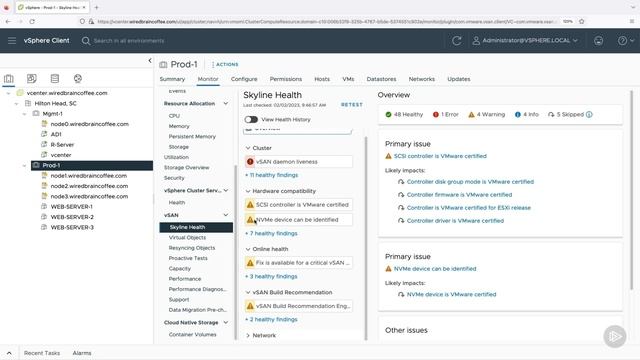The height and width of the screenshot is (360, 640).
Task: Click SCSI controller warning icon in findings
Action: pos(250,204)
